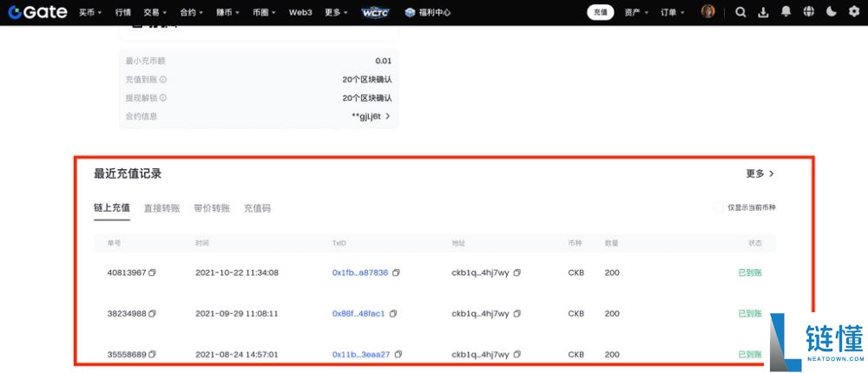Click the timestamp 2021-10-22 11:34:08
Viewport: 868px width, 373px height.
coord(237,272)
